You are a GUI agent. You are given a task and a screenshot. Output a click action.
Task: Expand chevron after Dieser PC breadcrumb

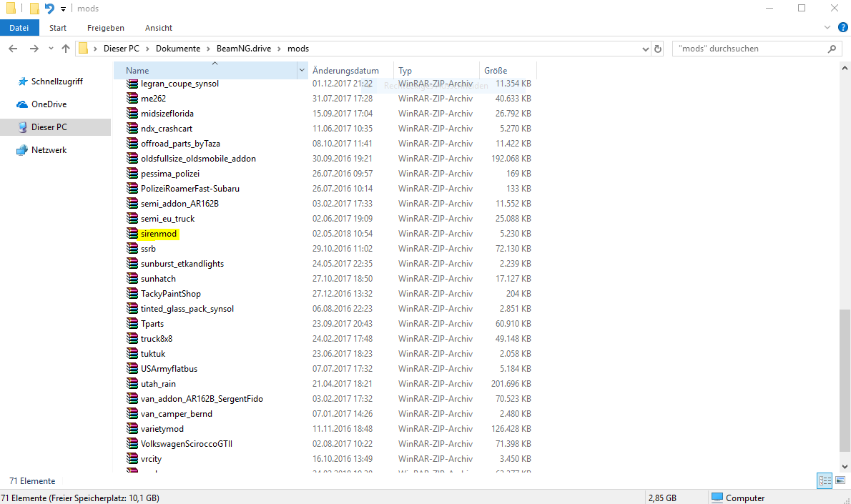(x=147, y=49)
